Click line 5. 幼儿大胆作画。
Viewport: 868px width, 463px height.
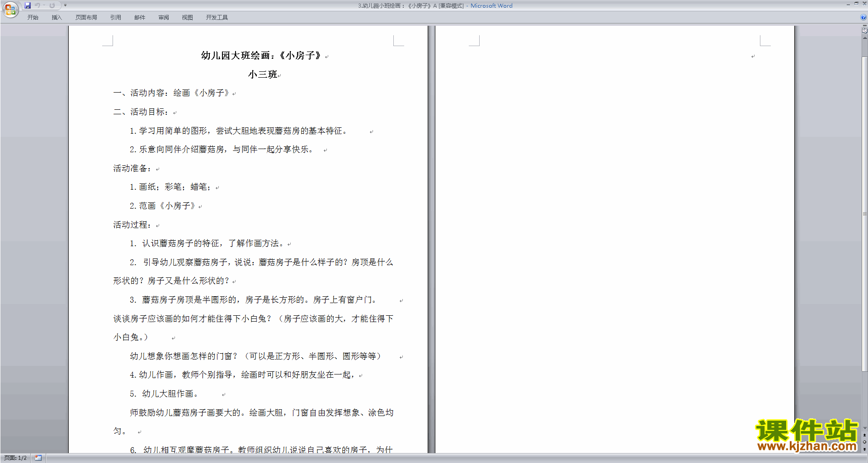pos(164,394)
